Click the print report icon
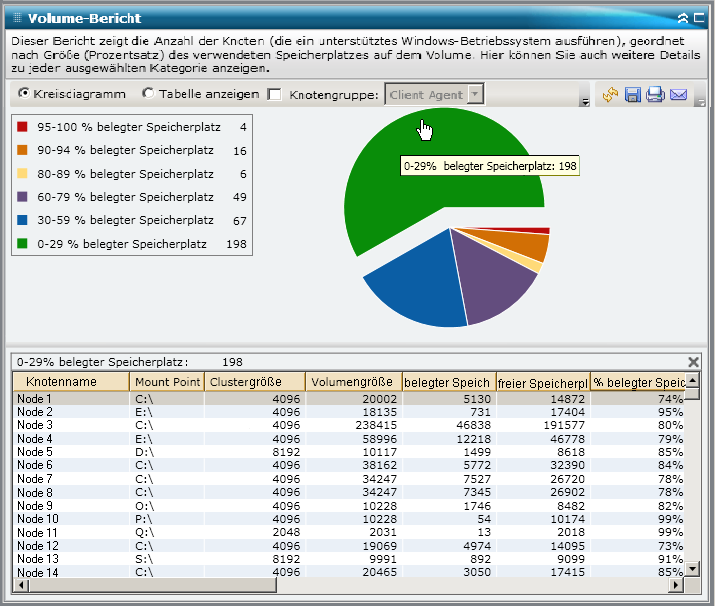716x606 pixels. (x=655, y=95)
